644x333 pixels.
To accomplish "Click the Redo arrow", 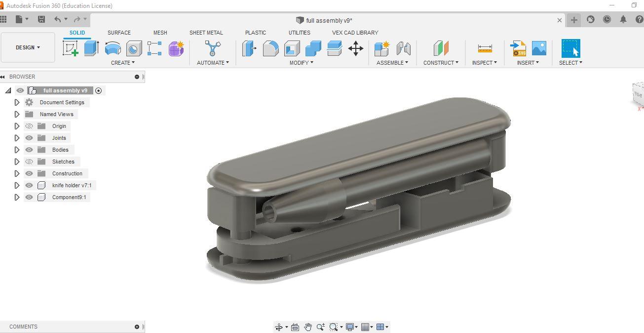I will 76,19.
